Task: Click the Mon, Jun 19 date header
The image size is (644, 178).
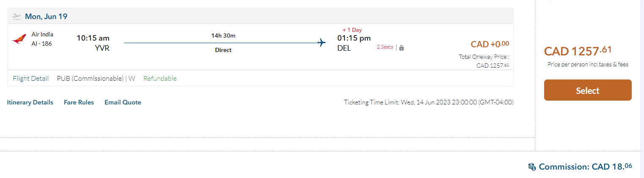Action: 46,16
